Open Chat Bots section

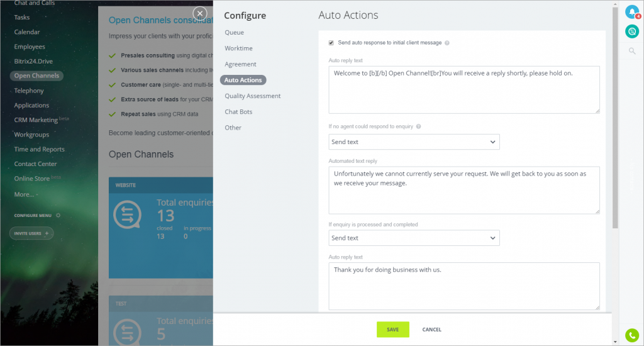(238, 112)
